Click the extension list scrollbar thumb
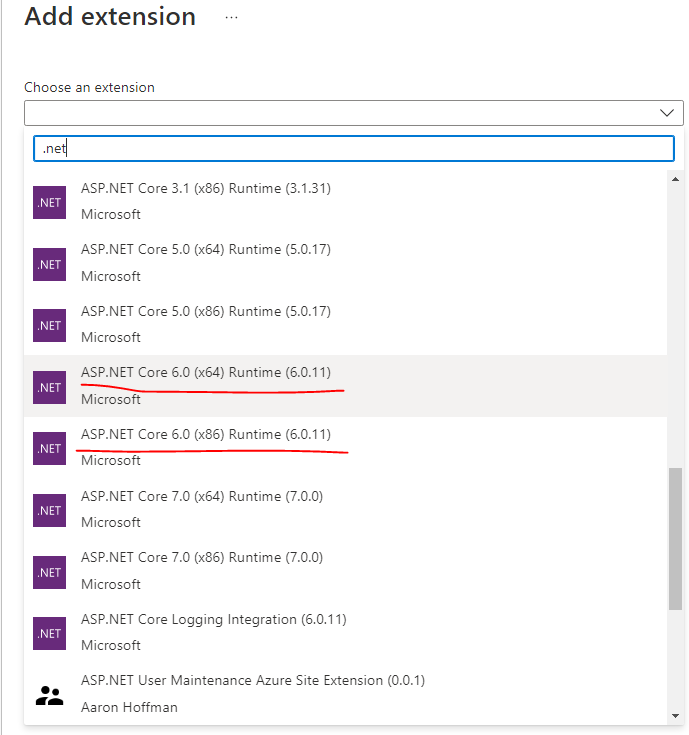Screen dimensions: 689x735 (x=675, y=539)
